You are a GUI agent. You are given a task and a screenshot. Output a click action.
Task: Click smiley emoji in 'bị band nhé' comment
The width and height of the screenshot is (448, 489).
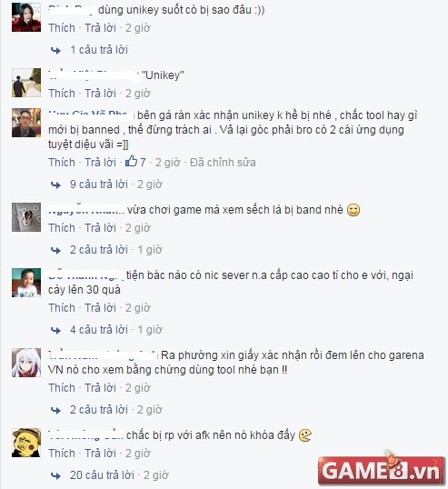(353, 210)
